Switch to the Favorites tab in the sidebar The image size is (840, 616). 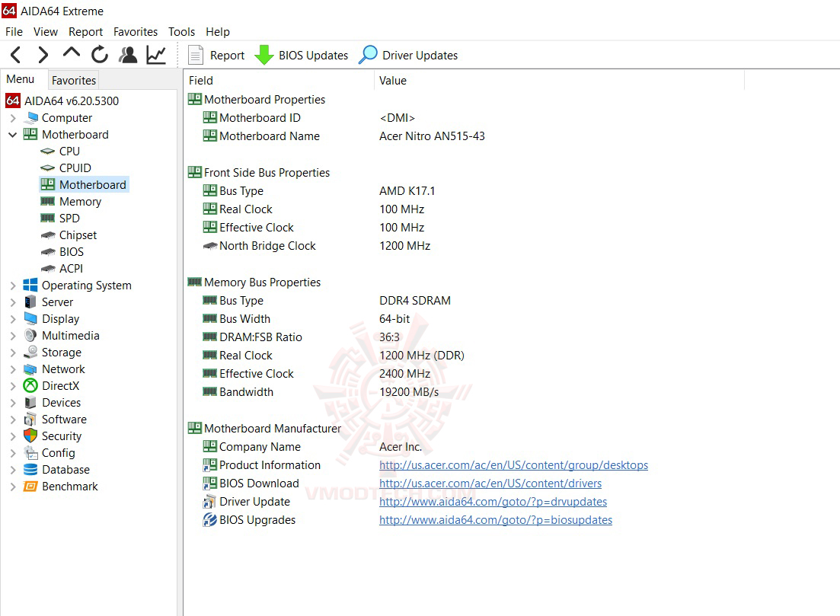coord(74,81)
